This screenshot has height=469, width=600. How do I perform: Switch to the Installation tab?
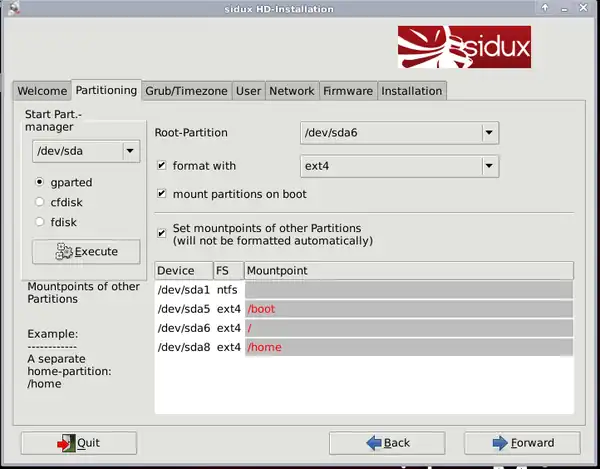[x=411, y=91]
